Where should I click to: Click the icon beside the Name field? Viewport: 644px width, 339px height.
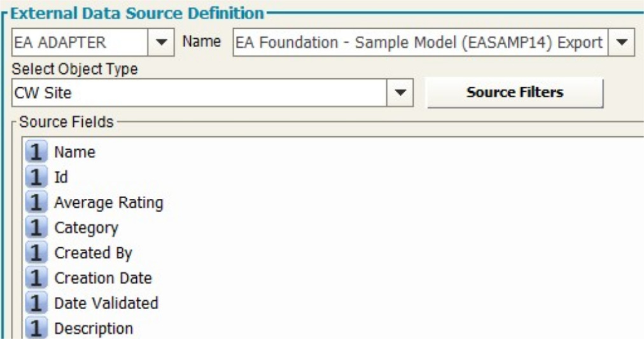pyautogui.click(x=37, y=152)
